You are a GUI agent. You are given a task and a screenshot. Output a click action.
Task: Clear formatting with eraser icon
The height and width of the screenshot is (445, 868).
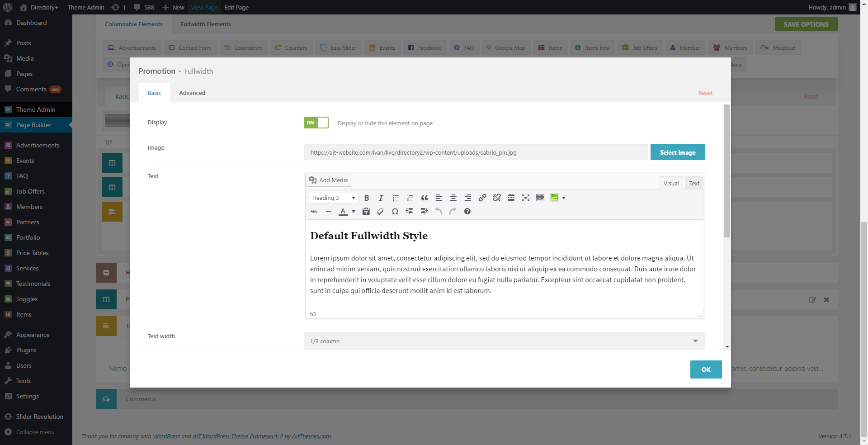click(x=381, y=211)
